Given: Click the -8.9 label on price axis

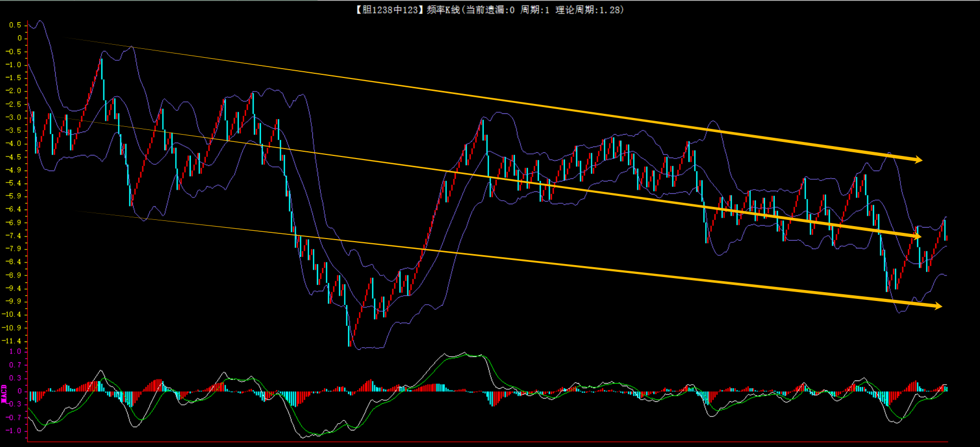Looking at the screenshot, I should (14, 275).
